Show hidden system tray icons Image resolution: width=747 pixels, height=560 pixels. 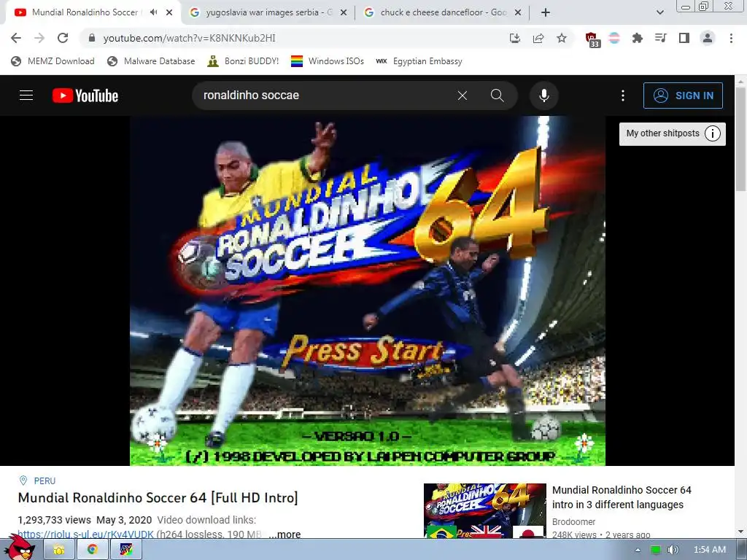coord(637,550)
